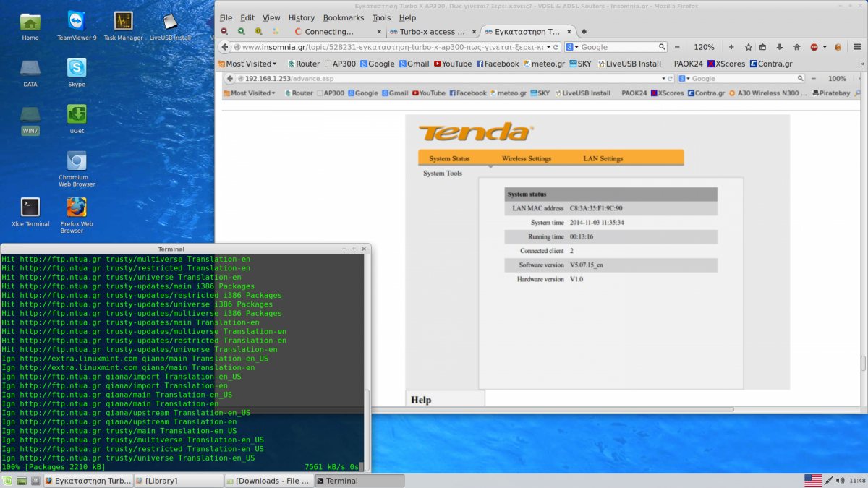Viewport: 868px width, 488px height.
Task: Open the YouTube bookmark in upper toolbar
Action: point(453,64)
